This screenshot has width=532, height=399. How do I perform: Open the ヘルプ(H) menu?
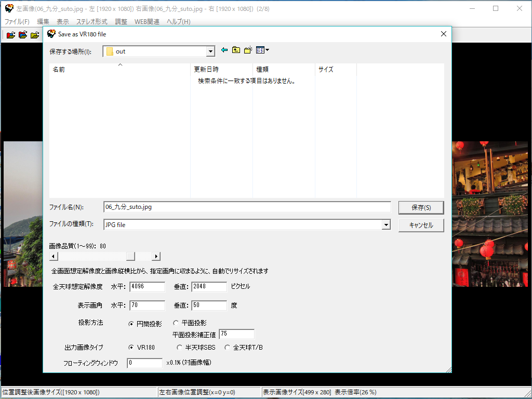(x=179, y=22)
